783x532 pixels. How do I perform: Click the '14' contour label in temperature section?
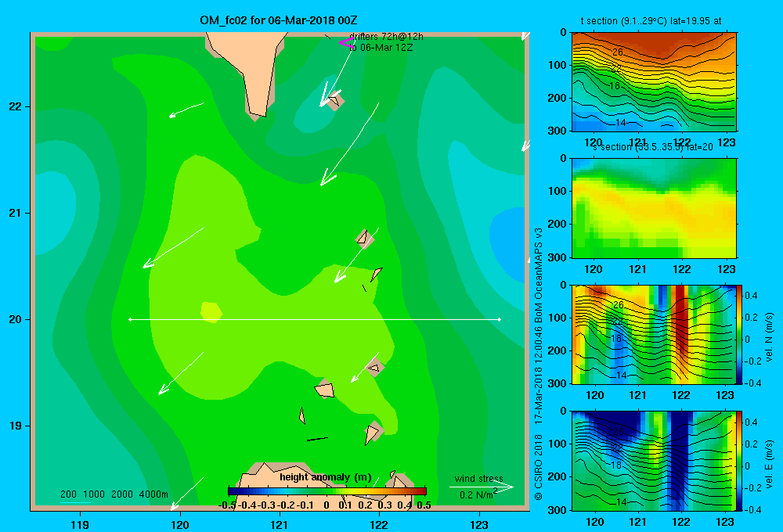621,123
